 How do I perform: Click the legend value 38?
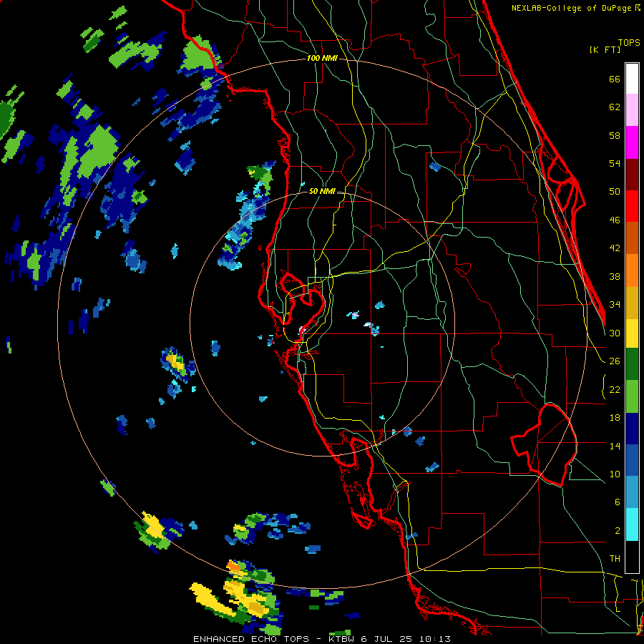pos(615,276)
